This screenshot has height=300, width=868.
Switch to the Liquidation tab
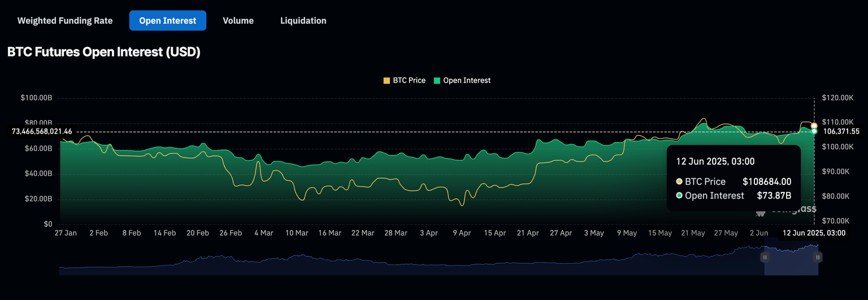coord(303,20)
